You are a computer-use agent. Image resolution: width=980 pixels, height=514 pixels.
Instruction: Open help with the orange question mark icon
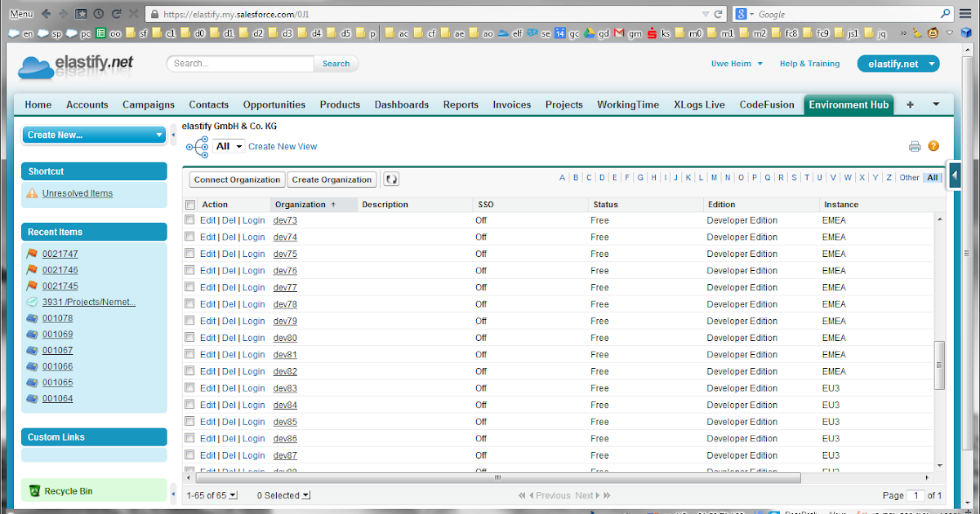click(933, 146)
